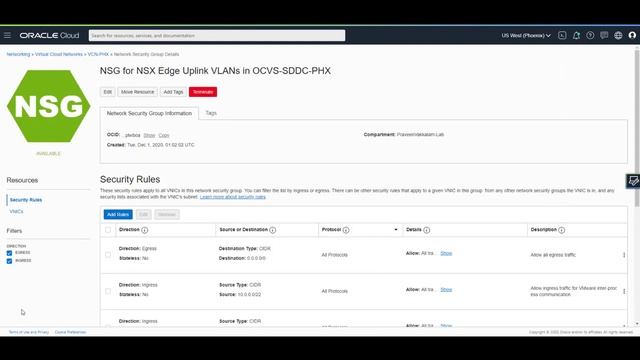640x360 pixels.
Task: Show info for Protocol column
Action: [346, 230]
